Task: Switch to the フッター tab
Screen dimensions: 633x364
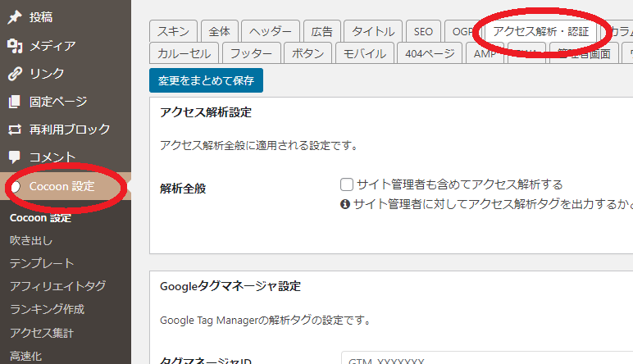Action: [x=251, y=53]
